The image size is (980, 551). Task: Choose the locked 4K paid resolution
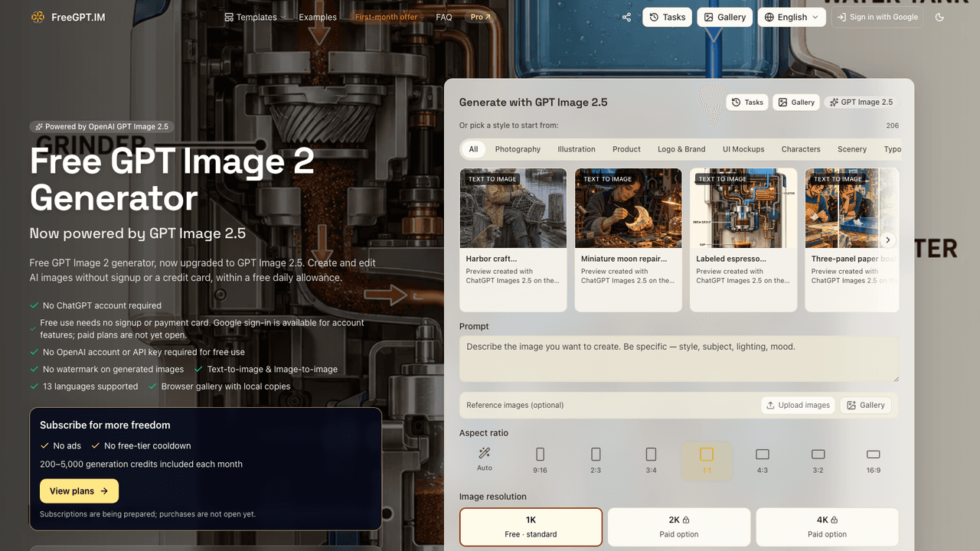[x=827, y=527]
